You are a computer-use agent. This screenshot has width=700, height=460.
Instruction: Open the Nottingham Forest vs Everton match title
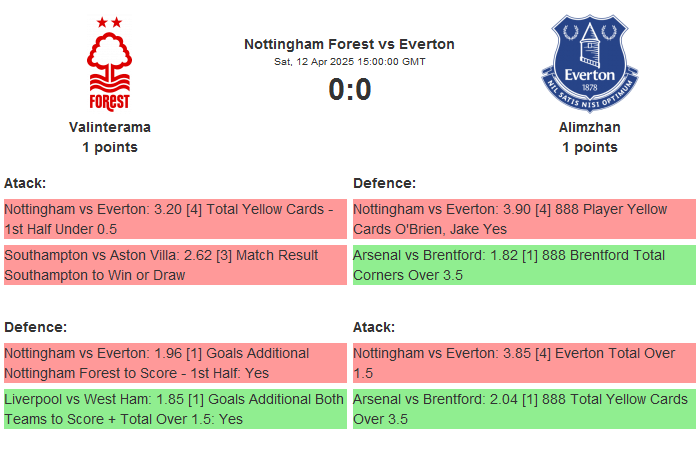349,44
